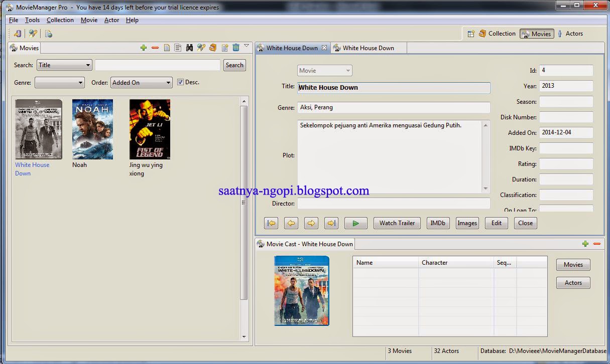Click the orange box icon in Movies toolbar
The width and height of the screenshot is (610, 364).
(x=213, y=48)
